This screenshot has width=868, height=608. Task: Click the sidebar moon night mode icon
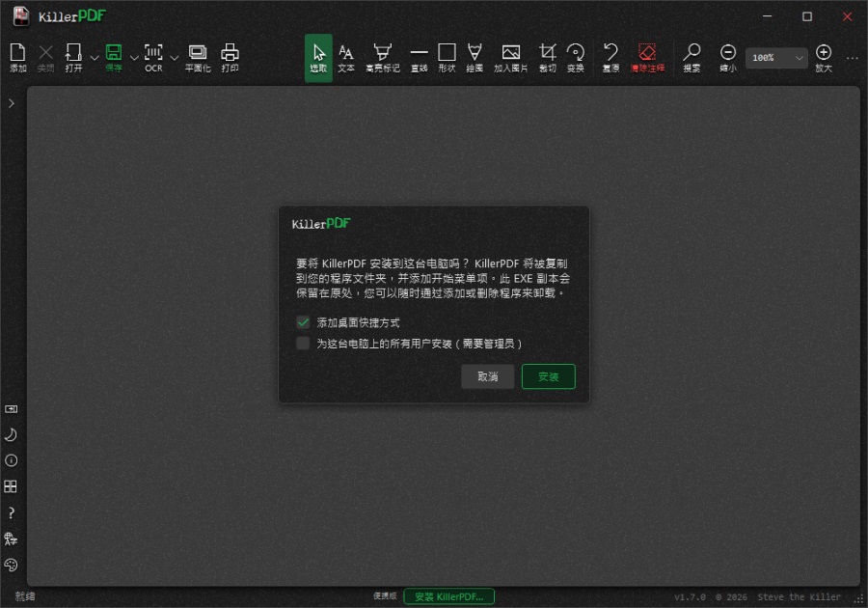[11, 434]
